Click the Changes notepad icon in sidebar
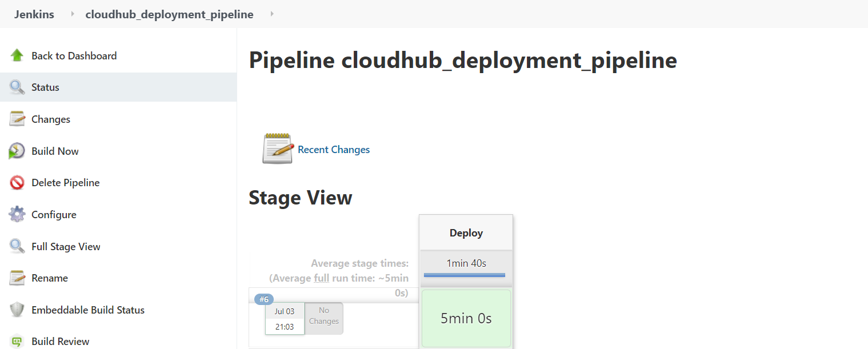This screenshot has height=349, width=868. click(17, 119)
